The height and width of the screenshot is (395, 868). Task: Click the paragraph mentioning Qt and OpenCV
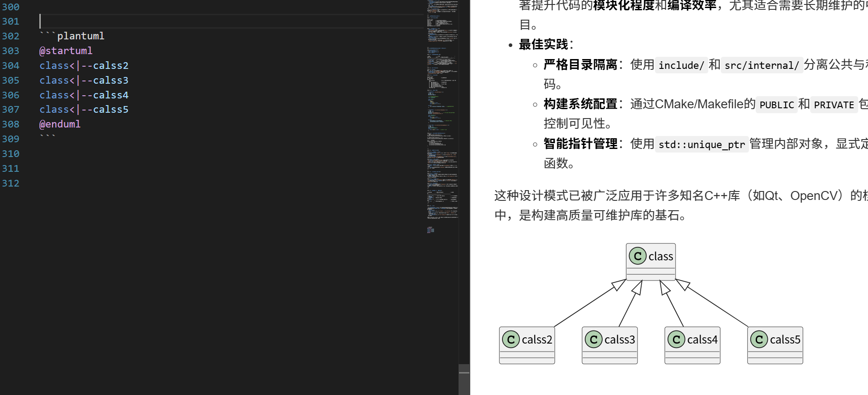coord(681,205)
